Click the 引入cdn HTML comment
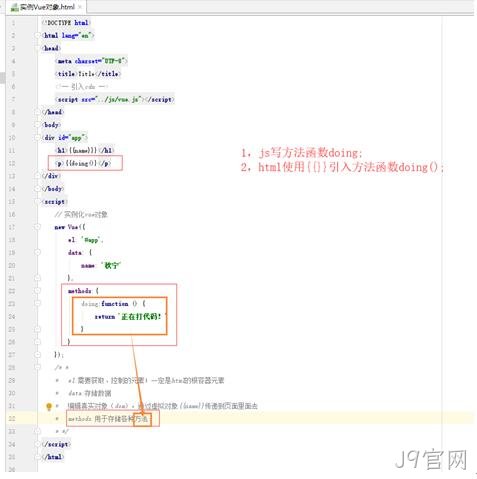Screen dimensions: 477x479 click(x=82, y=87)
